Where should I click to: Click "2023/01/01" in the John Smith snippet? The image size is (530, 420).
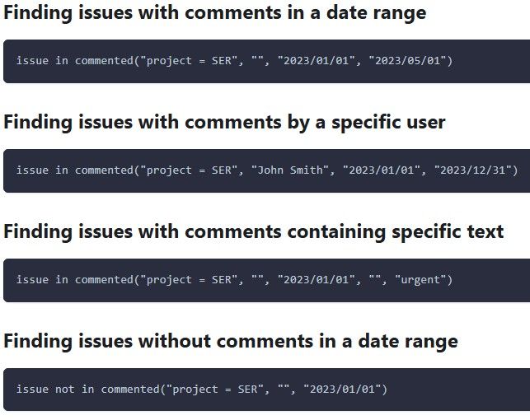[x=382, y=170]
